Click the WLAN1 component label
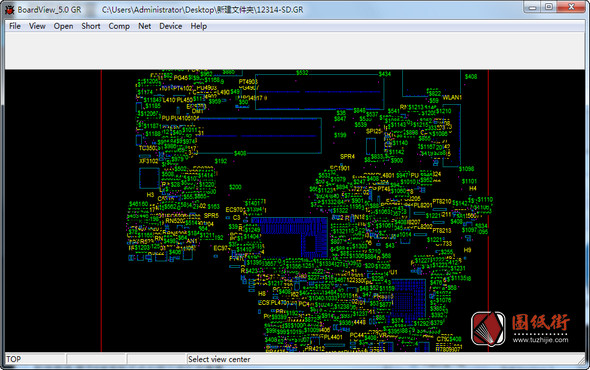Image resolution: width=590 pixels, height=370 pixels. tap(452, 97)
